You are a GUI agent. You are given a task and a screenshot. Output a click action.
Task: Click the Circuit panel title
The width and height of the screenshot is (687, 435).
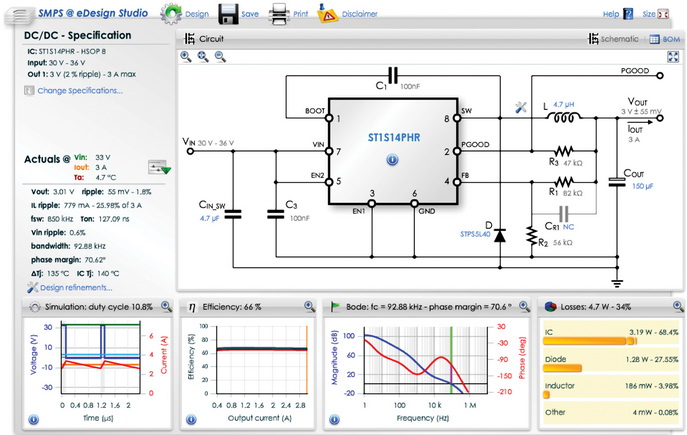pos(211,39)
